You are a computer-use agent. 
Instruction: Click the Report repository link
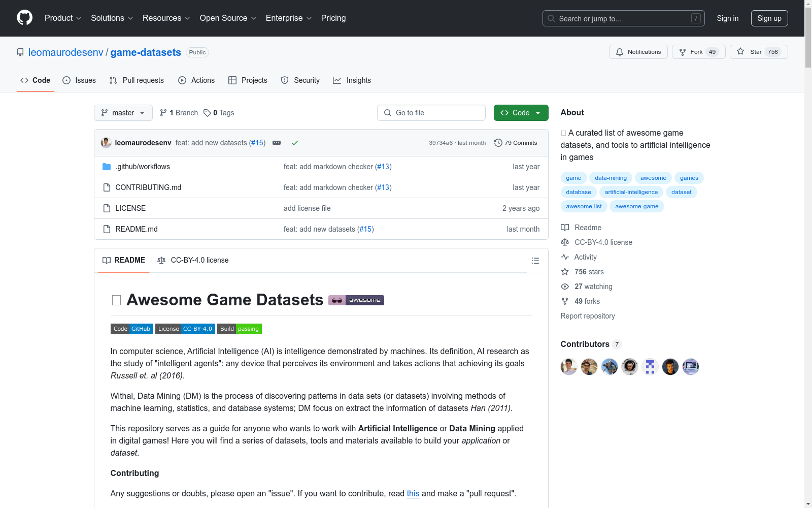click(x=588, y=316)
